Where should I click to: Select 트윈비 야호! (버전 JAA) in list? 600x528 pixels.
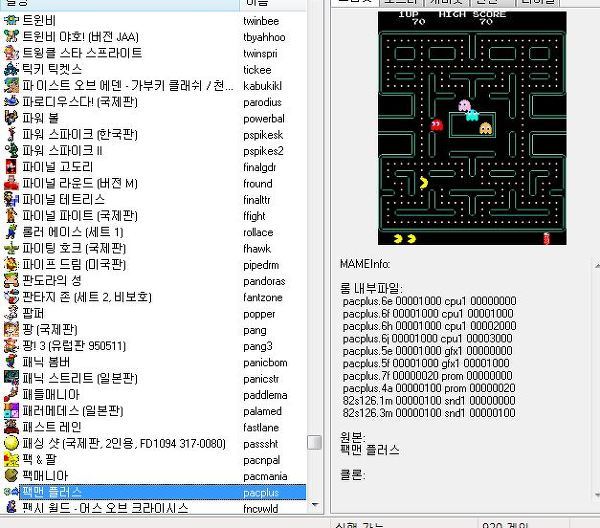point(80,37)
